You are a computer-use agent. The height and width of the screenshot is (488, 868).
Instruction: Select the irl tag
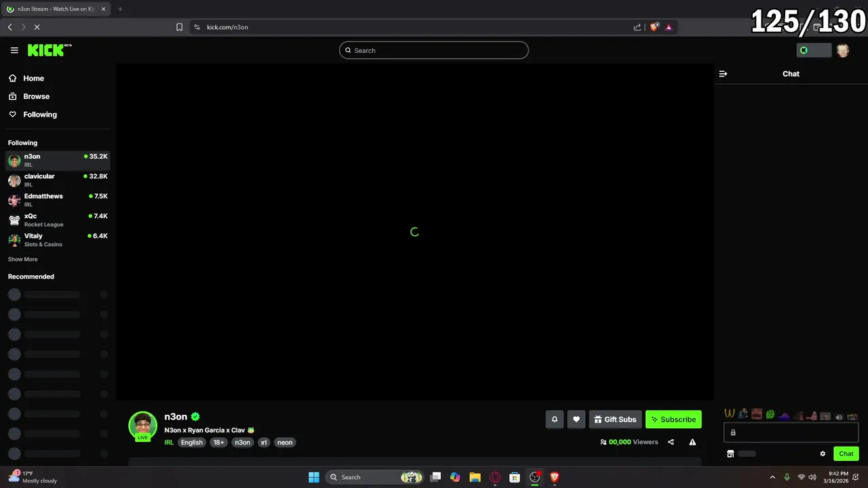(x=264, y=443)
